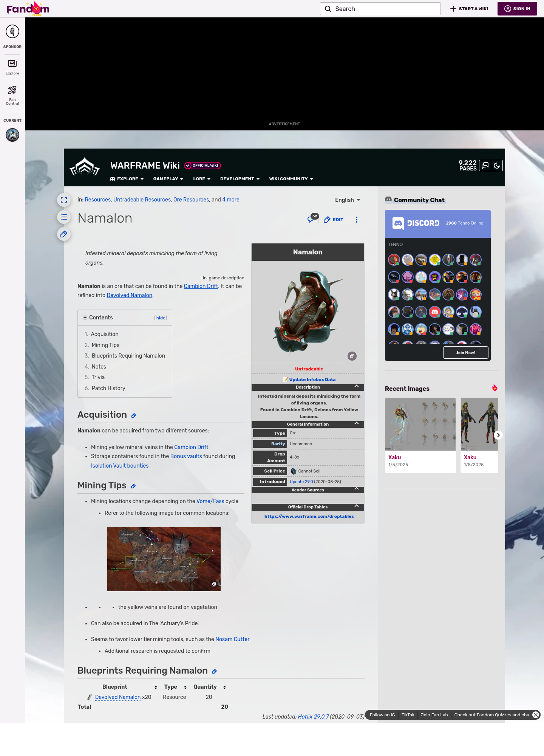Click the Start a Wiki plus icon
This screenshot has height=756, width=544.
pyautogui.click(x=453, y=9)
